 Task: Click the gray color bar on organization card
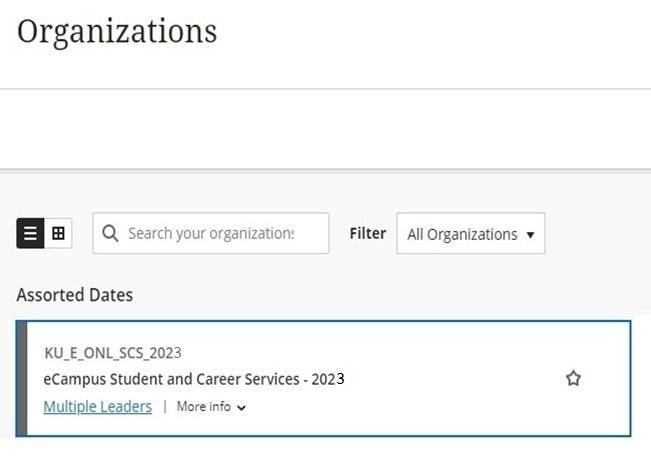point(21,378)
